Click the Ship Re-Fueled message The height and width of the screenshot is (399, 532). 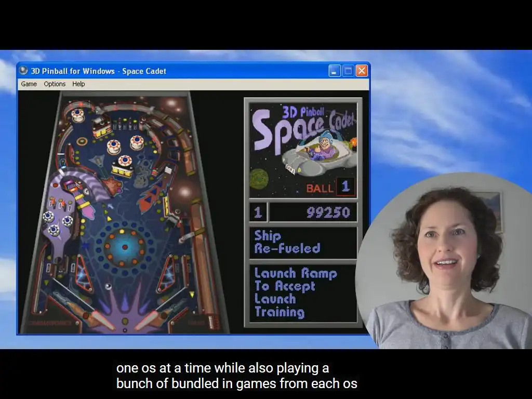click(x=287, y=242)
